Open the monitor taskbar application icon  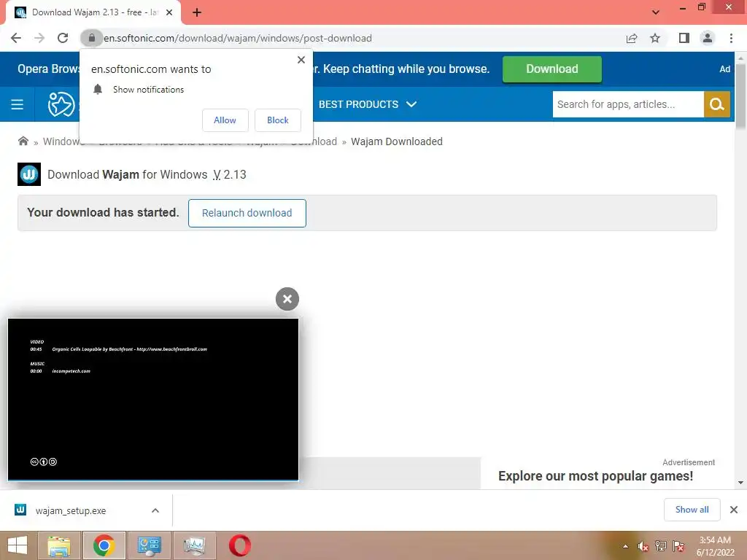(x=194, y=545)
